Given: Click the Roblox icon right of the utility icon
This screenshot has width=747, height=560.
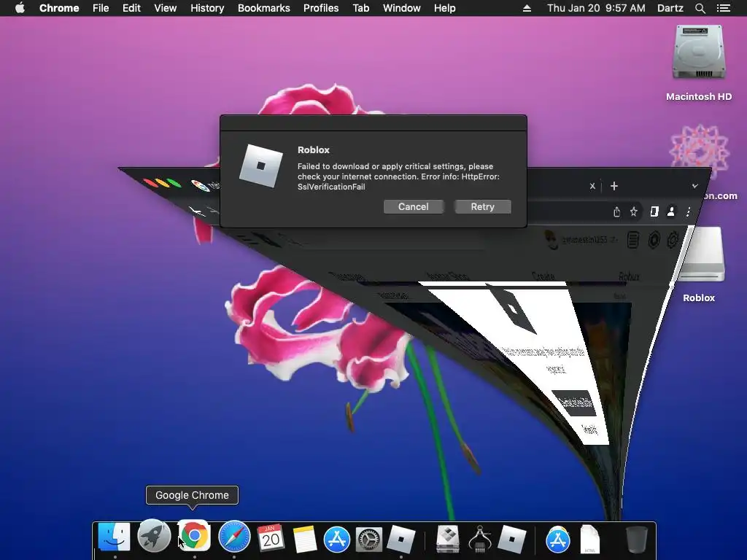Looking at the screenshot, I should click(x=511, y=540).
